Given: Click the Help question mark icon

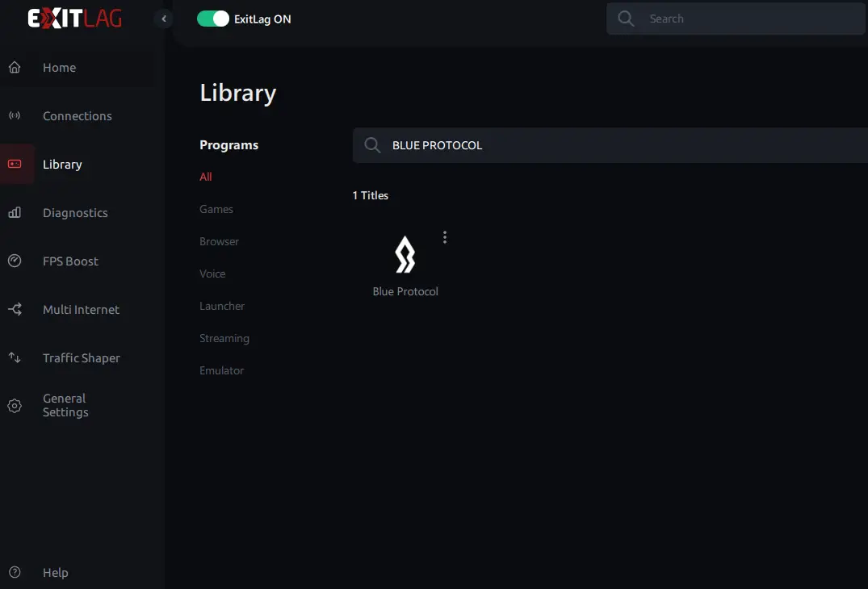Looking at the screenshot, I should 15,572.
